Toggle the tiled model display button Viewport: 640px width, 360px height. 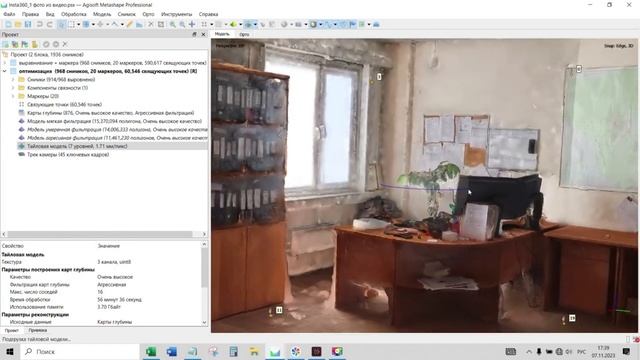[x=248, y=24]
